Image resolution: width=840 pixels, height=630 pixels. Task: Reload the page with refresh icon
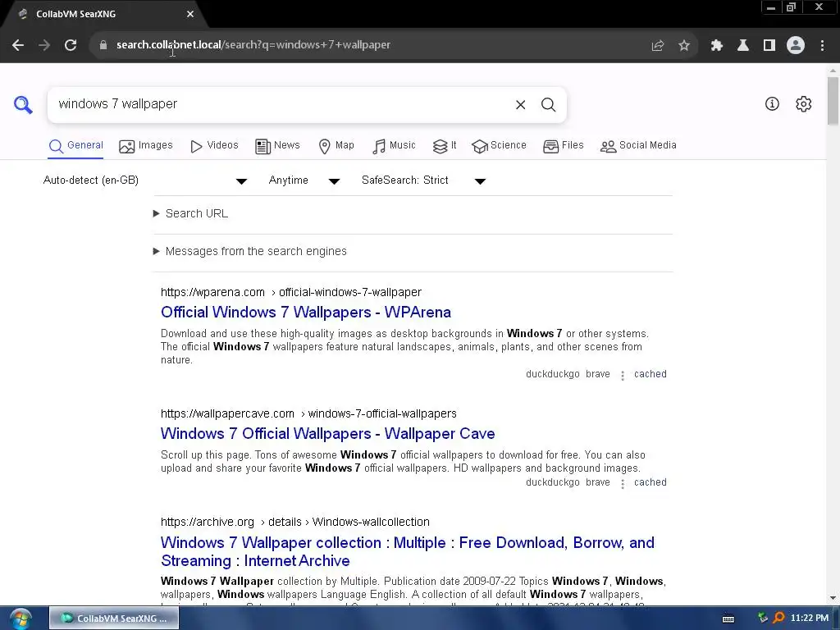(71, 45)
